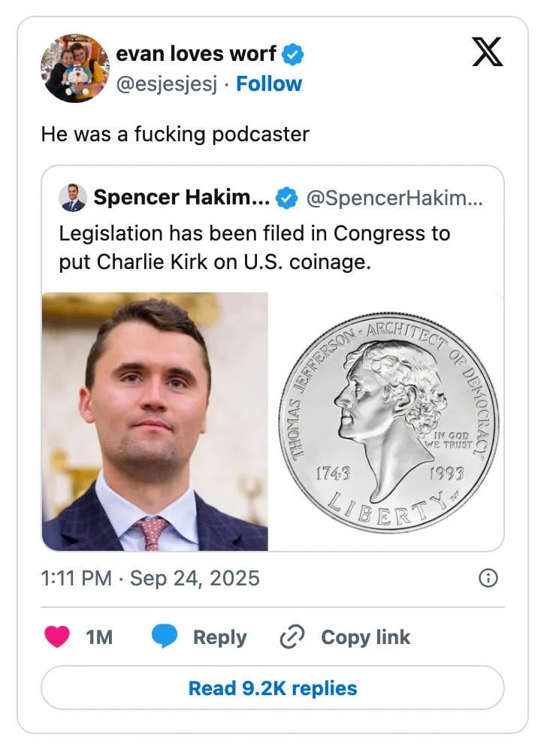Open the Charlie Kirk portrait photo
The height and width of the screenshot is (756, 547).
[x=155, y=422]
